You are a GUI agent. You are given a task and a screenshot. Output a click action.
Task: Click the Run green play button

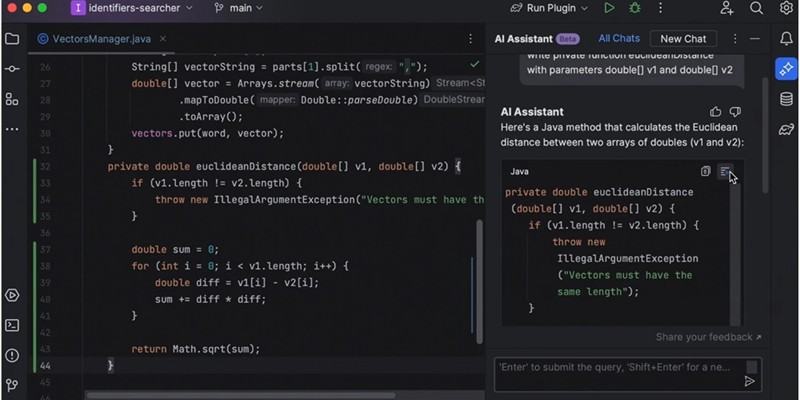coord(609,9)
